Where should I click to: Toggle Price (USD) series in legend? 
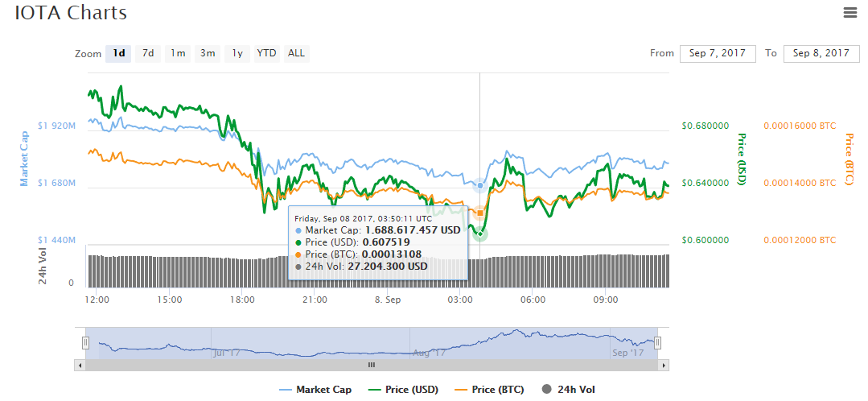pos(402,390)
